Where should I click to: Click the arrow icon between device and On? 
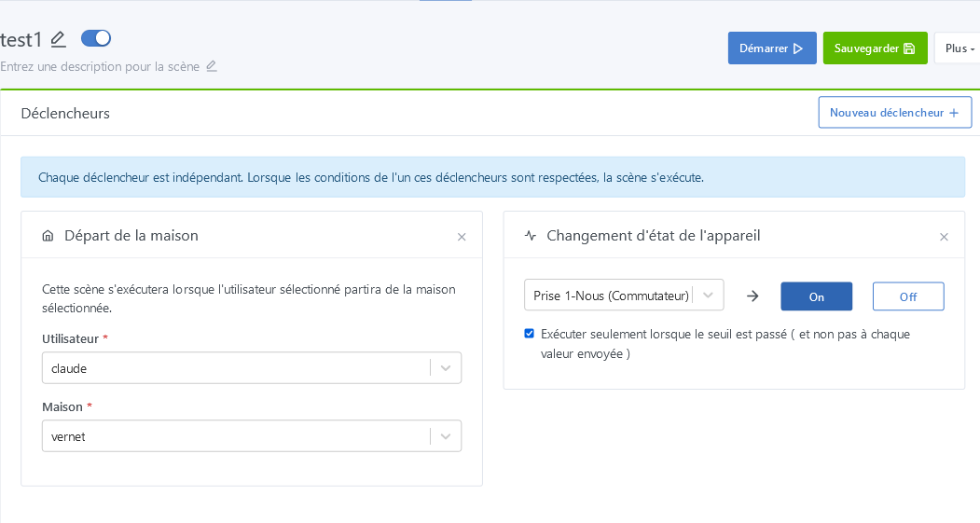click(x=752, y=296)
